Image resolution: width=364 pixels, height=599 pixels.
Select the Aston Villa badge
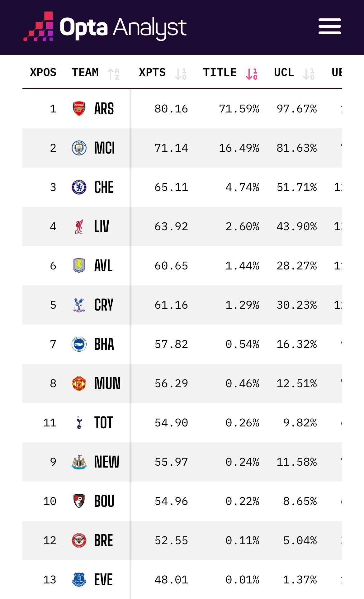coord(79,266)
